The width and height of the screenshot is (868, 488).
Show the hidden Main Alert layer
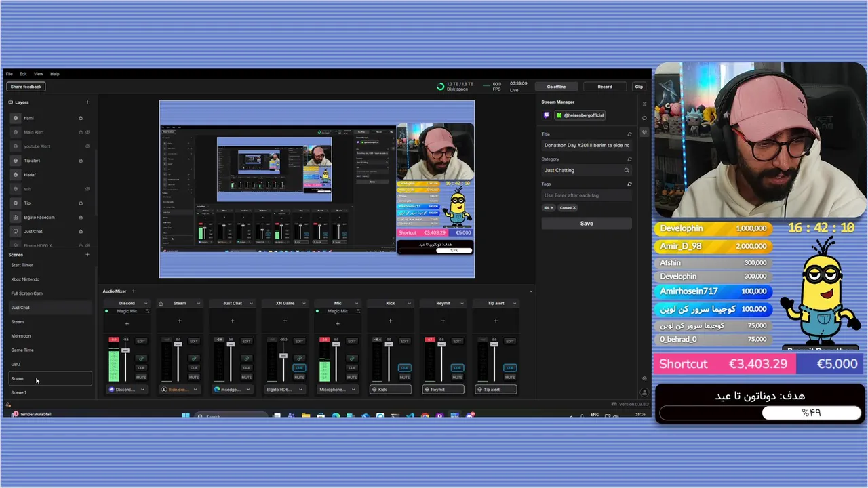coord(87,132)
